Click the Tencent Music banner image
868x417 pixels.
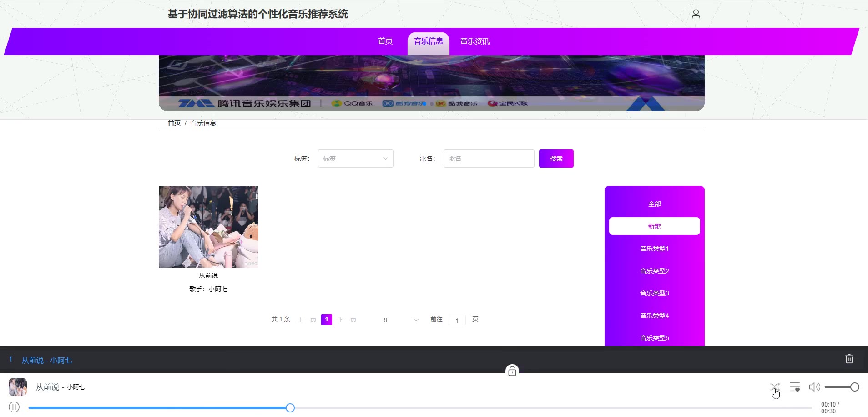pyautogui.click(x=432, y=83)
